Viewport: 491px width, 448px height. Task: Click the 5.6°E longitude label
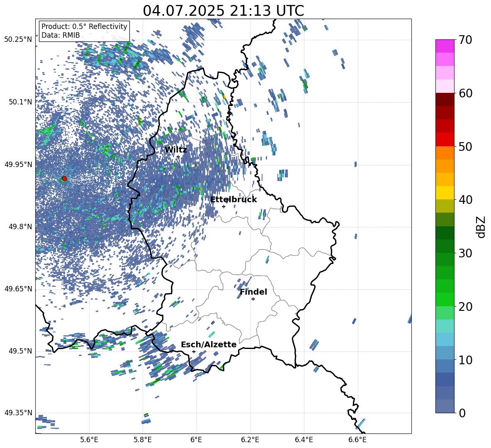point(89,440)
